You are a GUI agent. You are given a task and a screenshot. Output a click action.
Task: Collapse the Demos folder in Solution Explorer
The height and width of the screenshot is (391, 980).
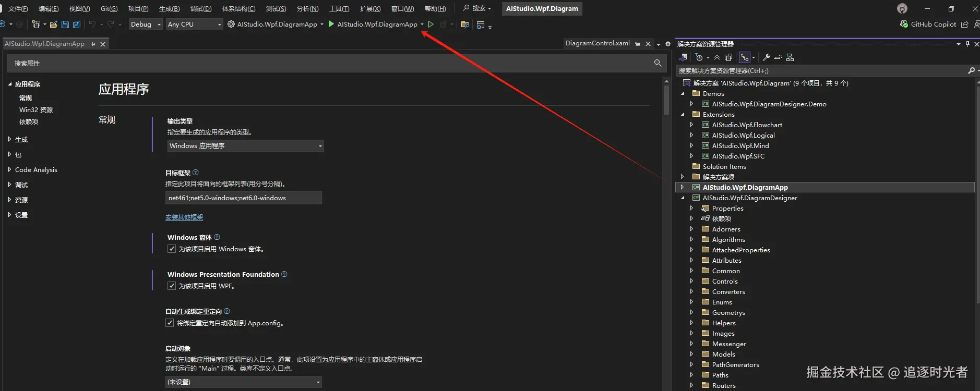click(x=683, y=94)
